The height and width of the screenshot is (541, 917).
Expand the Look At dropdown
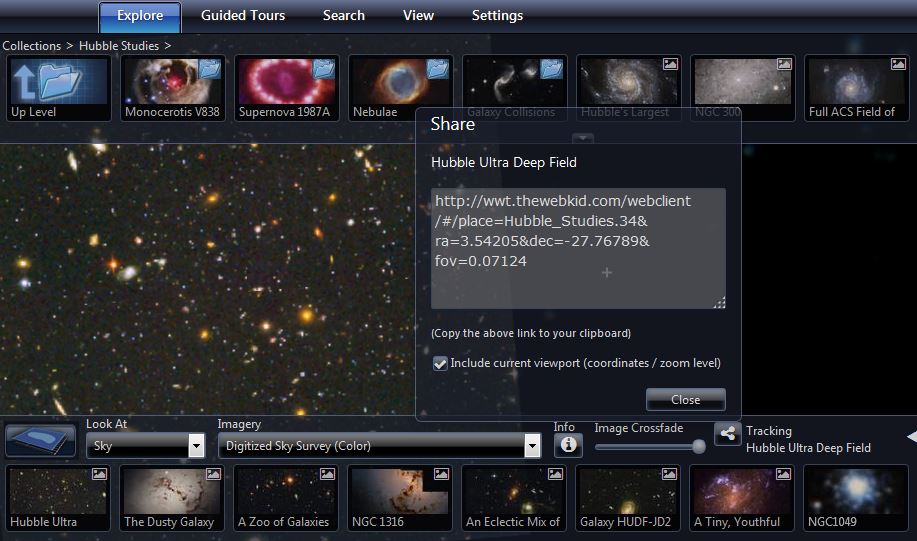click(x=196, y=446)
